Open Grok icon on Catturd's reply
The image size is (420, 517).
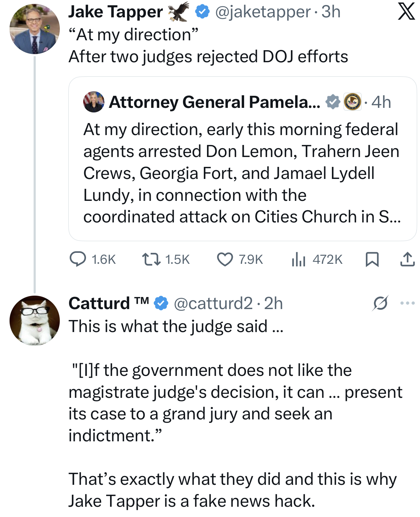point(380,303)
